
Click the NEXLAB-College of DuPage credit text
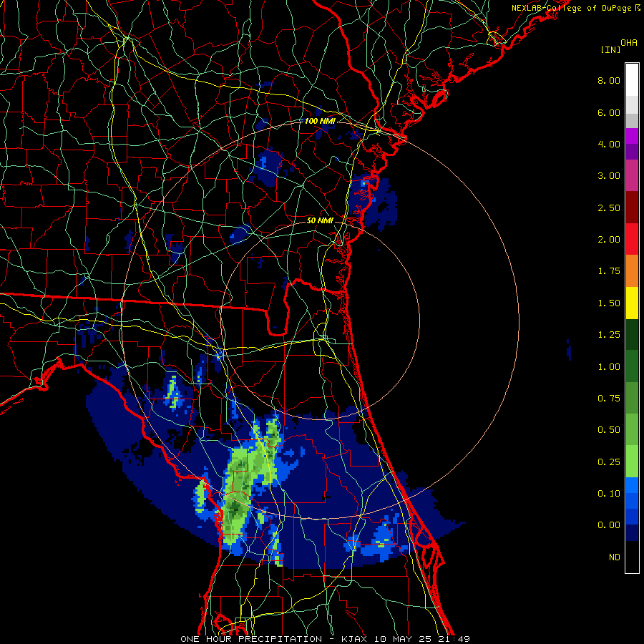575,8
